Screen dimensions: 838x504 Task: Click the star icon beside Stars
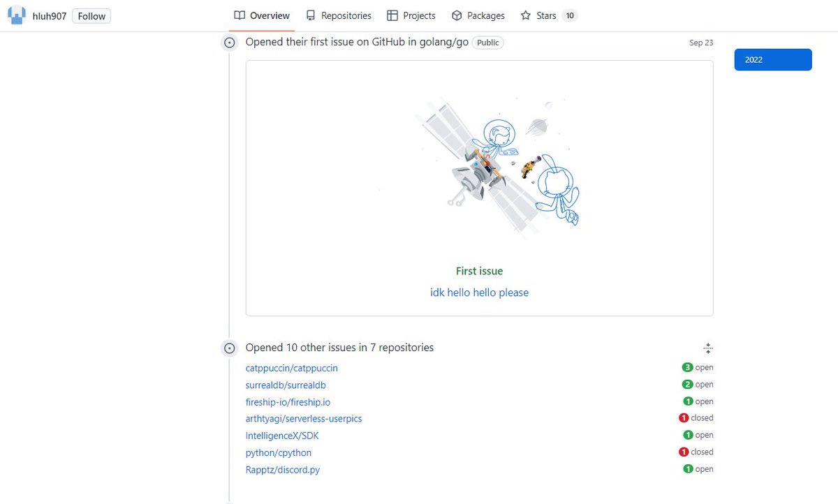tap(526, 15)
